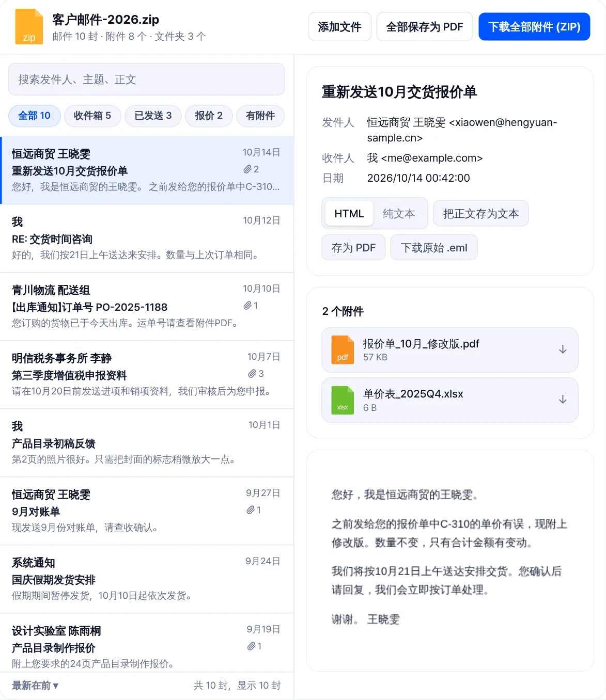The height and width of the screenshot is (700, 606).
Task: Select the 报价 2 filter tab
Action: pos(209,116)
